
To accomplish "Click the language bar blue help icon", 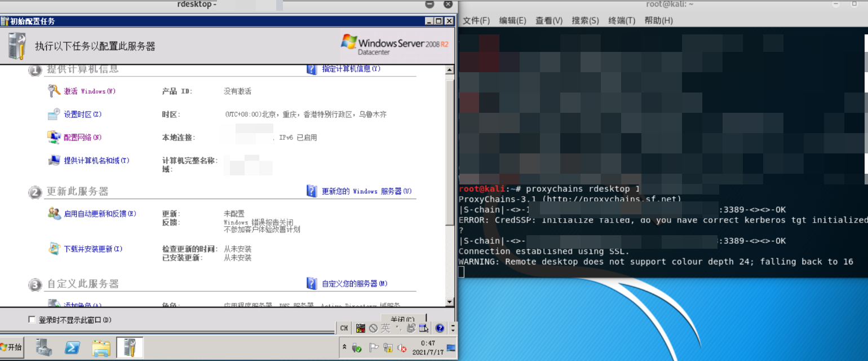I will [440, 328].
